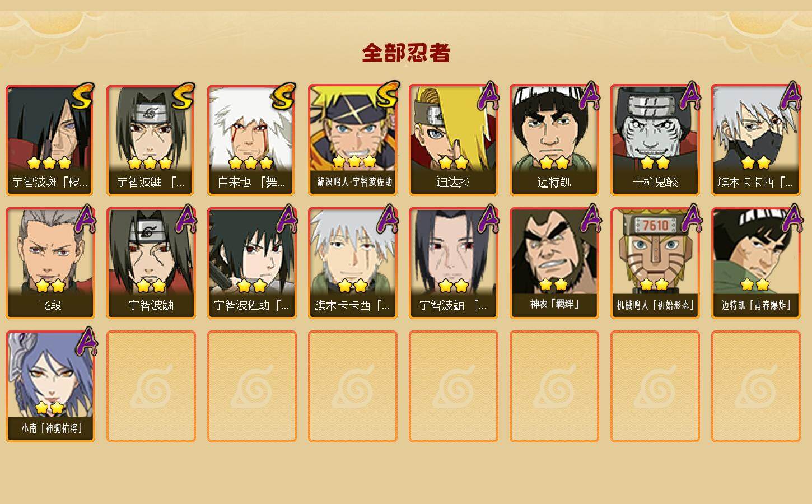
Task: Click the 自来也「舞... name label
Action: 251,183
